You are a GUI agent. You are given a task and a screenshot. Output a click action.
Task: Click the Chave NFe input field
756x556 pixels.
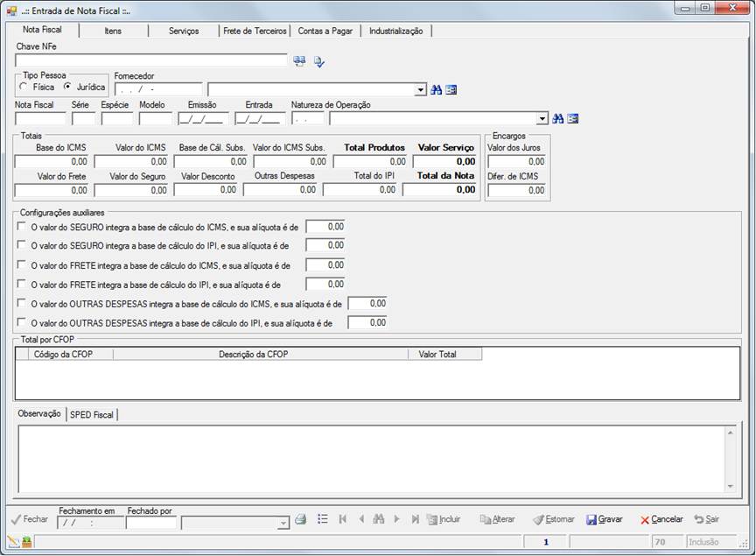click(x=151, y=60)
